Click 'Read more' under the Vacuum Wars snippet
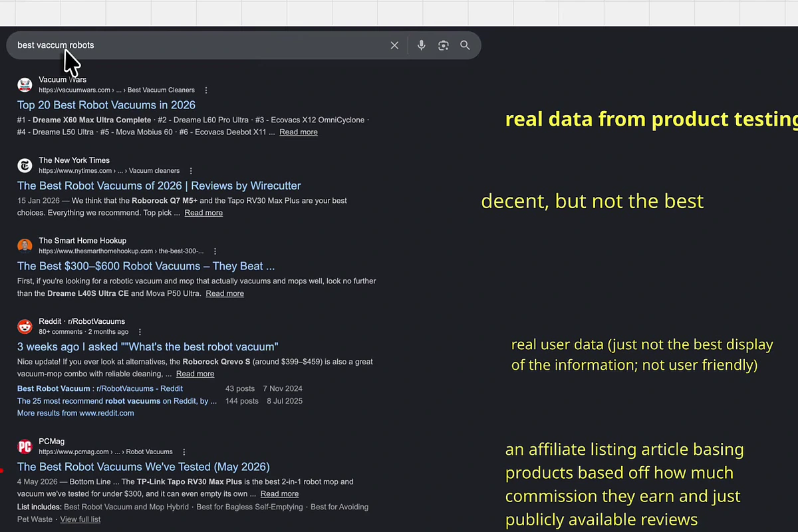798x532 pixels. coord(299,132)
